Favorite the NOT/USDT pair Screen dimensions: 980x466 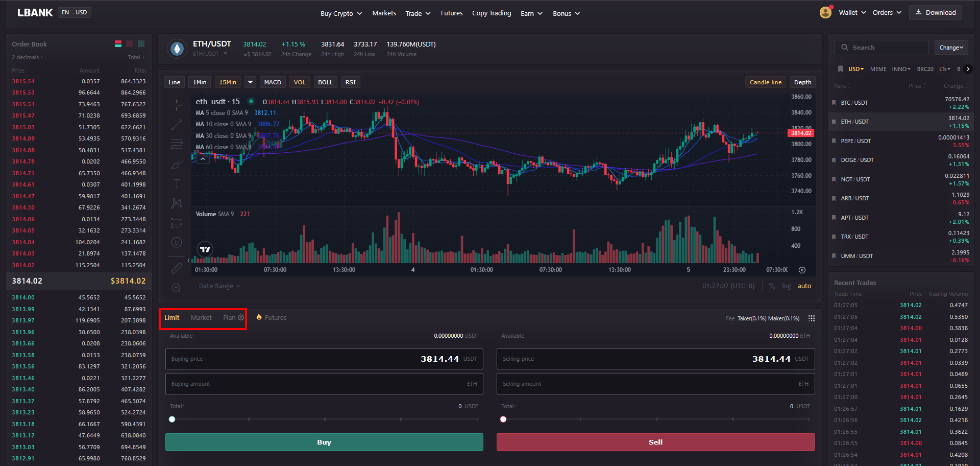[x=834, y=179]
